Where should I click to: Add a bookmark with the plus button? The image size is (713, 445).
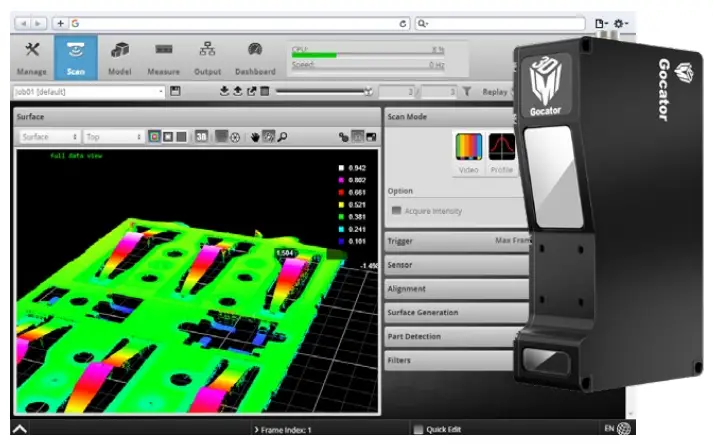tap(60, 23)
